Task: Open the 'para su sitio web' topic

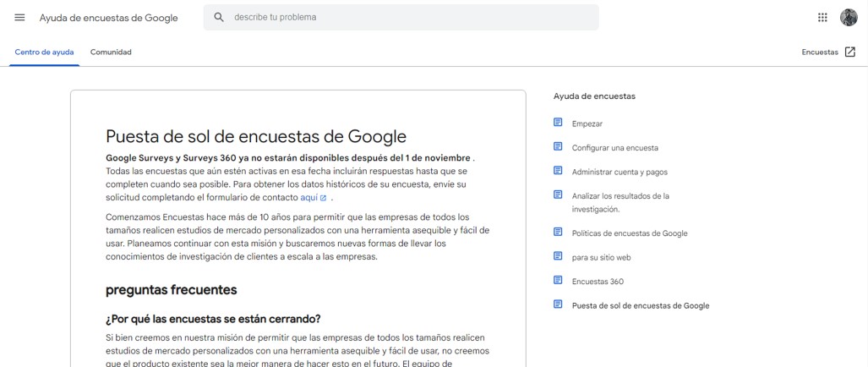Action: coord(601,257)
